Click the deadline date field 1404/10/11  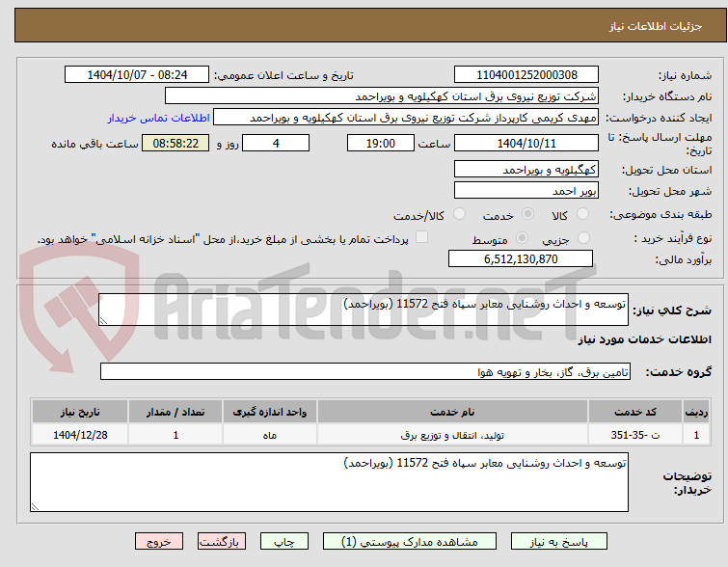[x=526, y=143]
